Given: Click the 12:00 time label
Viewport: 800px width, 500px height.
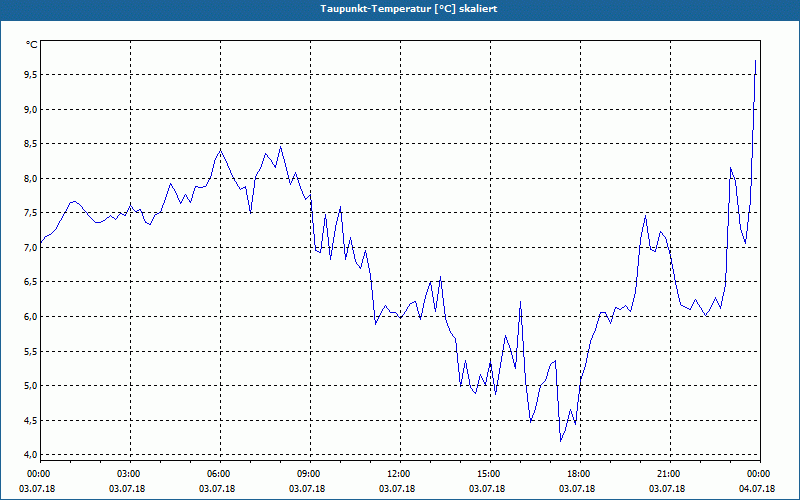Looking at the screenshot, I should point(399,474).
